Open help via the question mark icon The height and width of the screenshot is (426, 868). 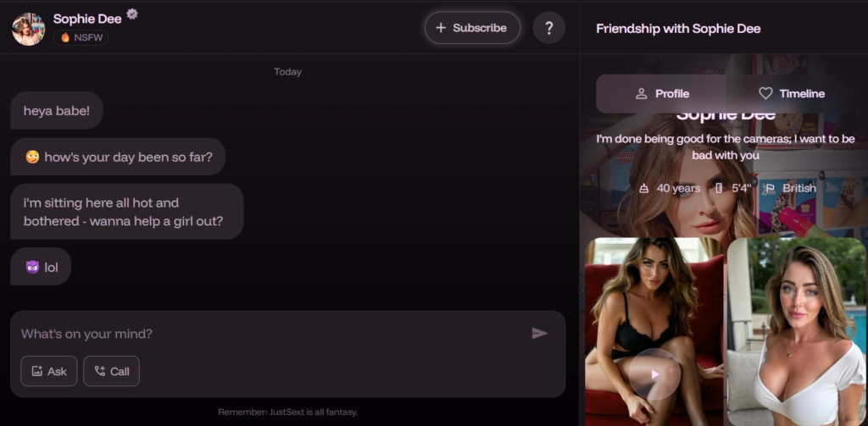click(x=548, y=28)
